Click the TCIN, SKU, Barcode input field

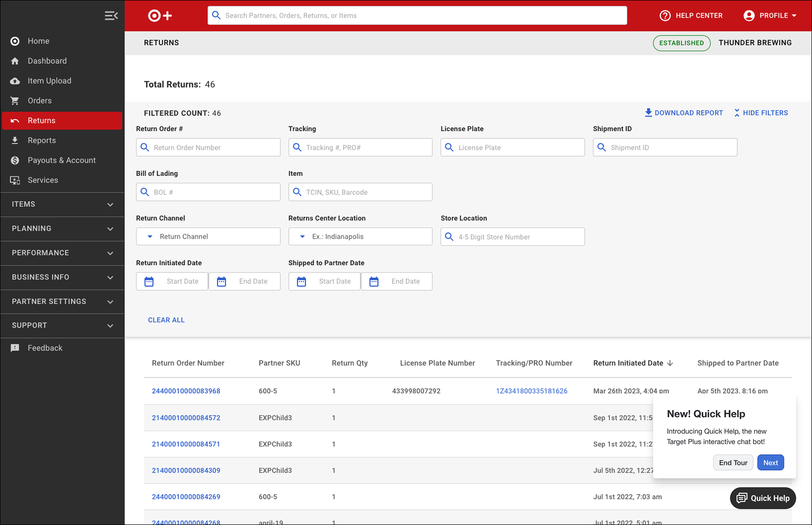tap(360, 192)
